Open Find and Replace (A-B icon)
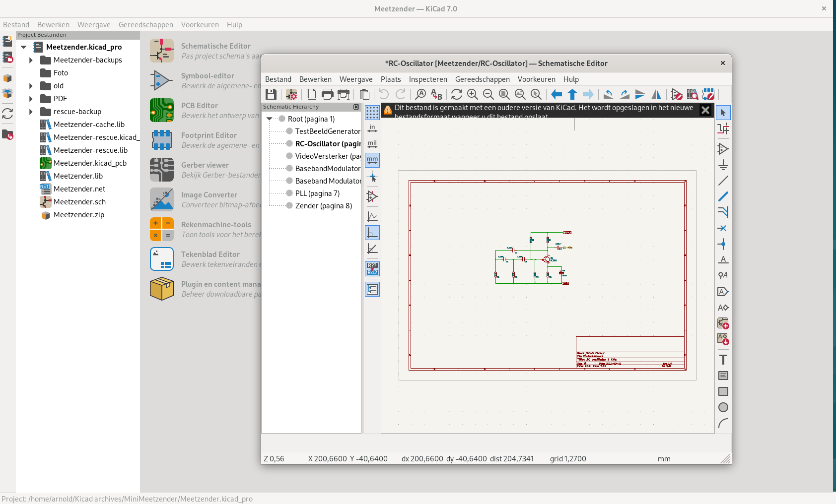 tap(436, 94)
